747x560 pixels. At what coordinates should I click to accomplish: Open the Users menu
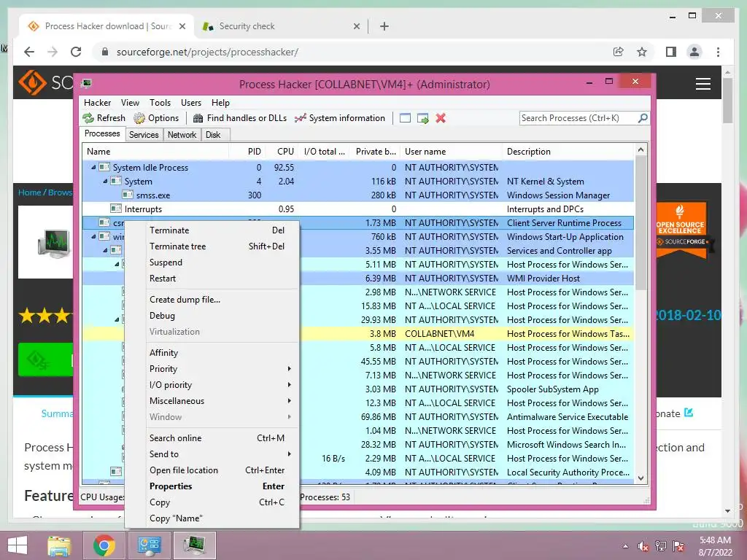tap(191, 103)
